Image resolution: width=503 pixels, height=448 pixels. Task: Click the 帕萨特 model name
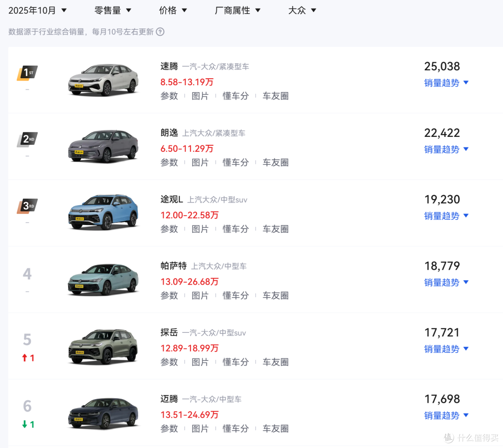174,266
